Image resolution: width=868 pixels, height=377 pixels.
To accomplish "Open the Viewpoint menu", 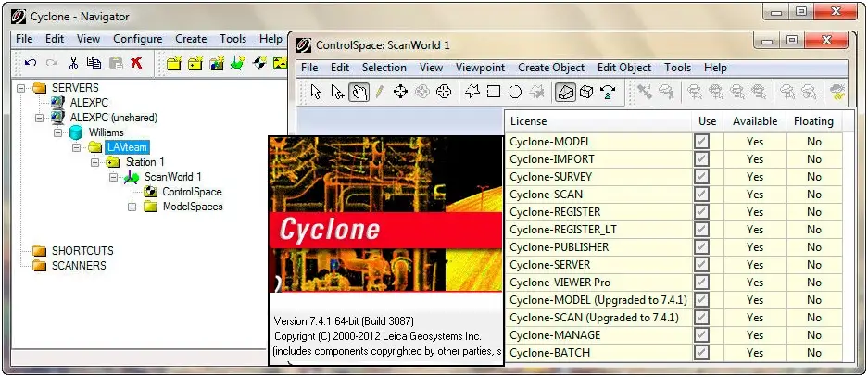I will pyautogui.click(x=481, y=68).
